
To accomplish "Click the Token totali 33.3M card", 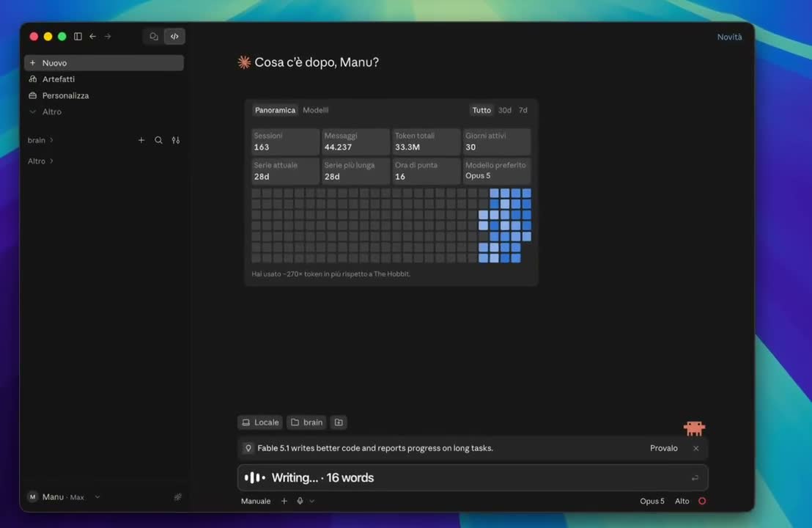I will click(x=427, y=142).
